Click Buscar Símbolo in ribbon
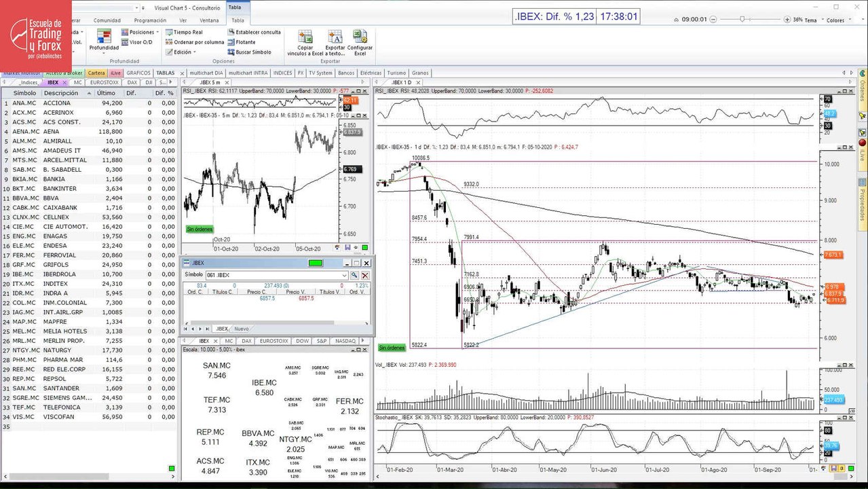This screenshot has height=489, width=868. [249, 52]
